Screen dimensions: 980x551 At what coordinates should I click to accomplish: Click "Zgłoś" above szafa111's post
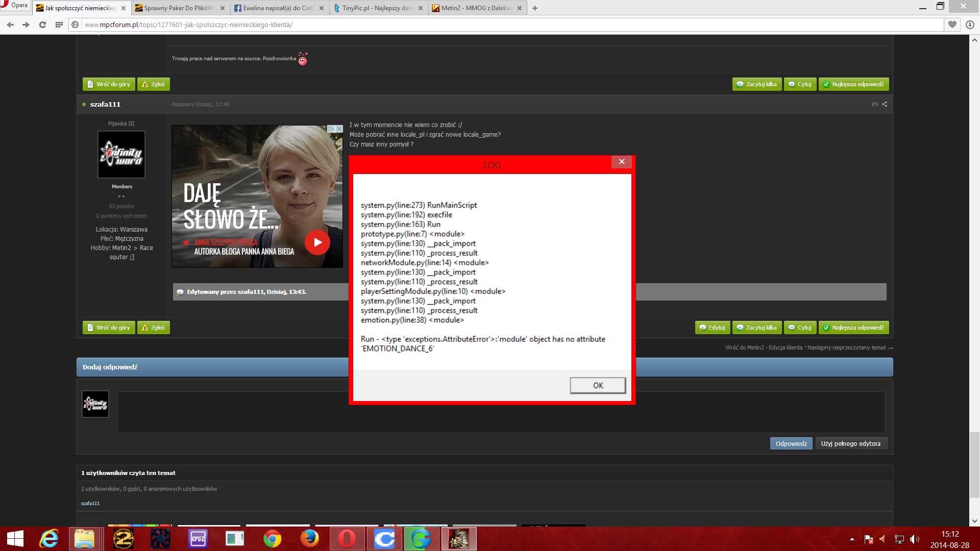[x=154, y=84]
